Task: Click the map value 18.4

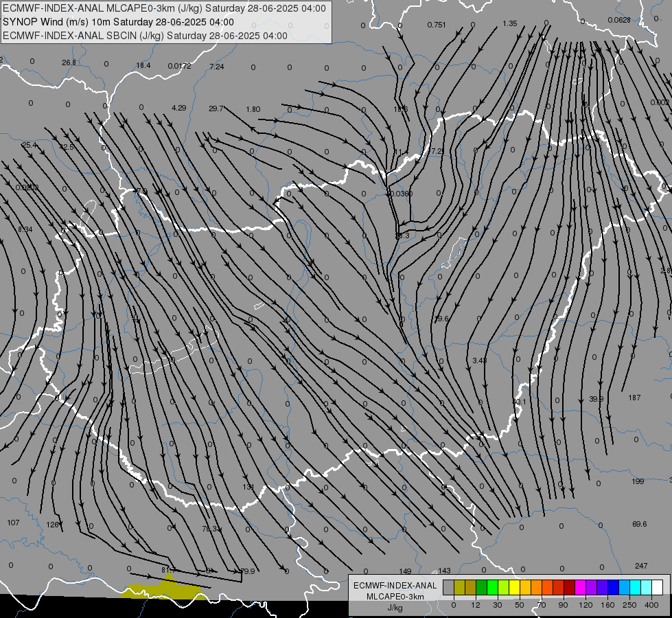Action: (x=143, y=66)
